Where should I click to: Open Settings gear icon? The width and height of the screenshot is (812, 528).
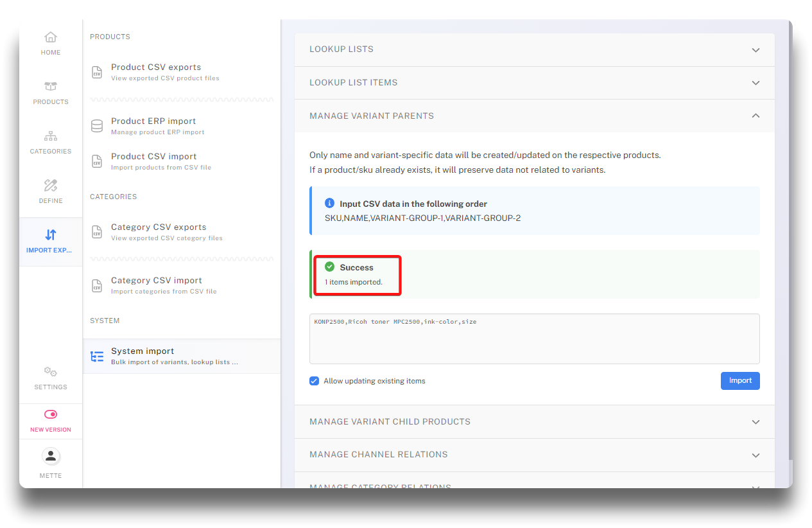pos(51,372)
